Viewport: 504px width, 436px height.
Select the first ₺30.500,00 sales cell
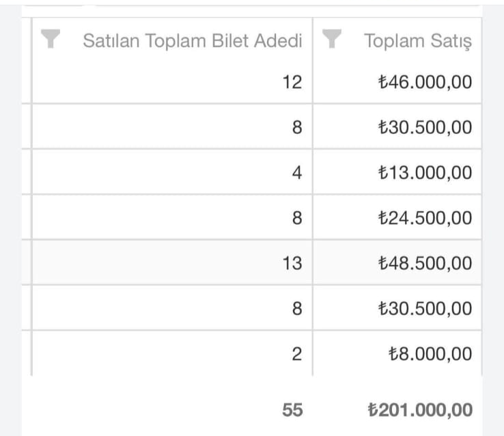click(x=397, y=126)
